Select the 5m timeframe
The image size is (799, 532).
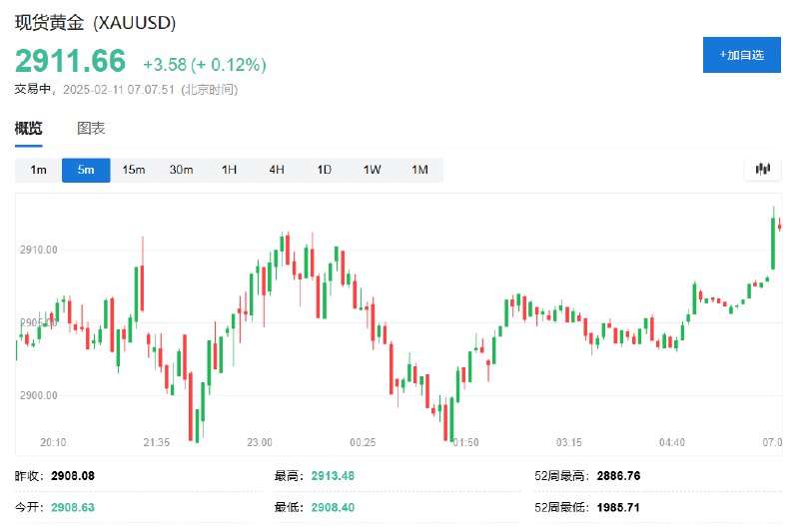(x=86, y=170)
